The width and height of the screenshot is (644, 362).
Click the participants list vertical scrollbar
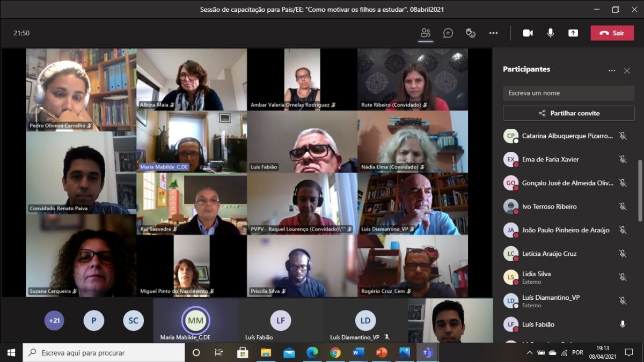(x=639, y=190)
